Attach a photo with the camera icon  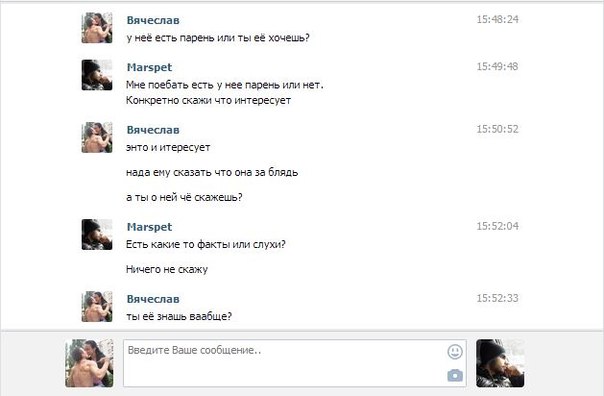[x=455, y=375]
